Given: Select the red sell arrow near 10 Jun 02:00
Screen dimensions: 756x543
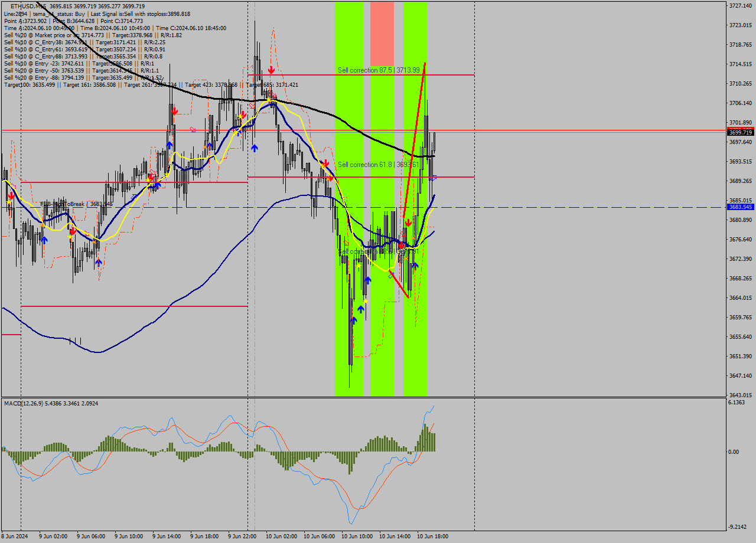Looking at the screenshot, I should point(325,162).
